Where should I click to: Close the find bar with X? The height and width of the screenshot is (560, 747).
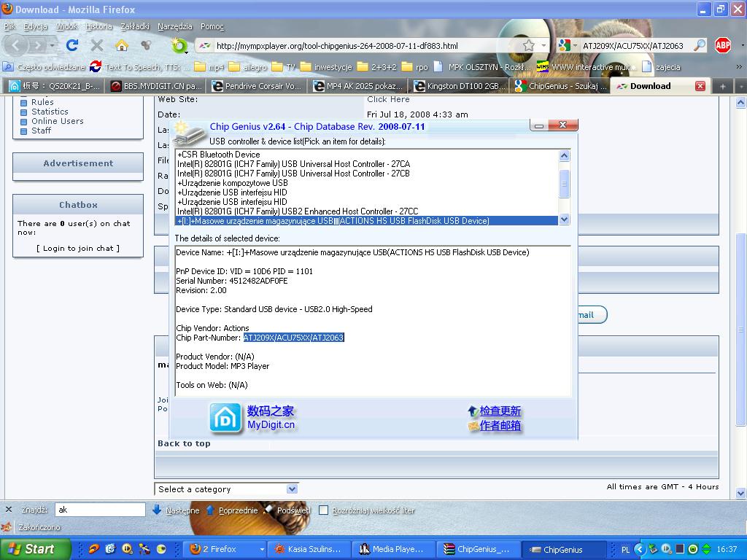point(9,510)
